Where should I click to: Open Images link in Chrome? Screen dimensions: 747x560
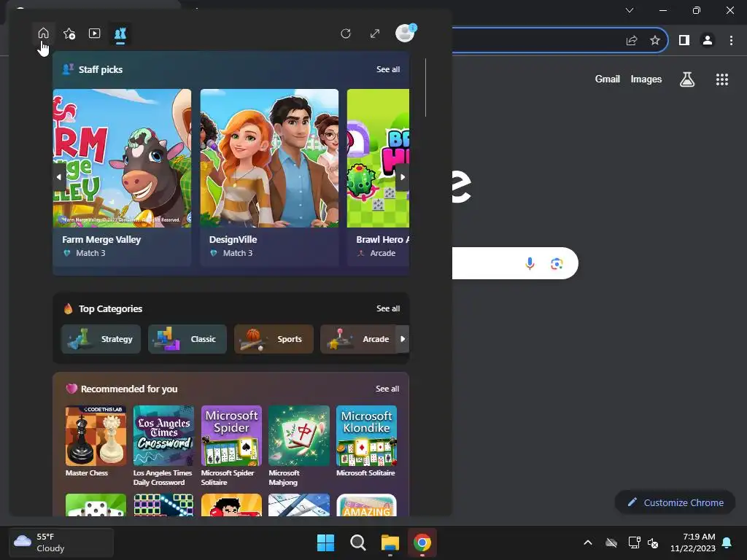tap(646, 79)
